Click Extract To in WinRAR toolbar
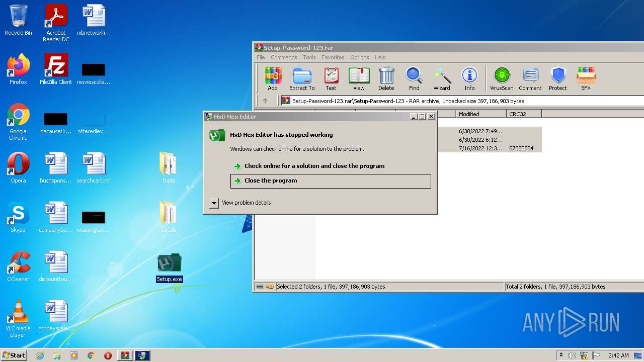This screenshot has width=644, height=362. click(x=302, y=79)
